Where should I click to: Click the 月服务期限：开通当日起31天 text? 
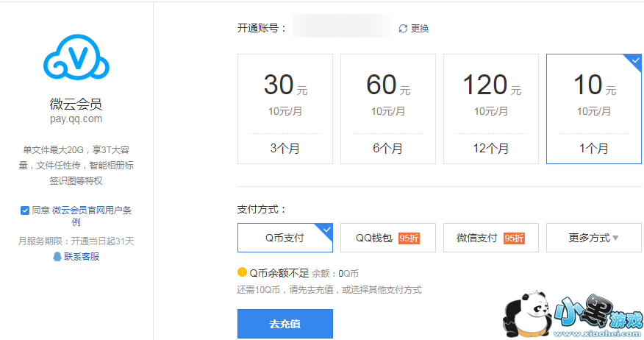click(x=76, y=241)
